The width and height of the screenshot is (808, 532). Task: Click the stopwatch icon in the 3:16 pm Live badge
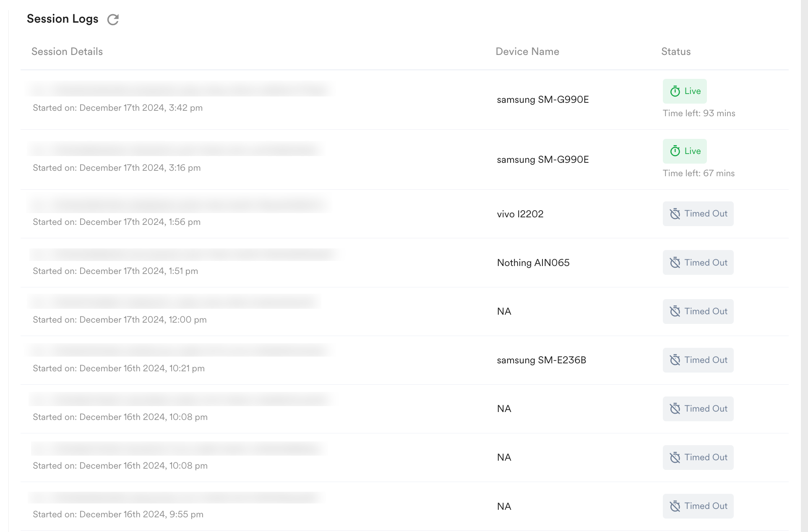(x=675, y=151)
